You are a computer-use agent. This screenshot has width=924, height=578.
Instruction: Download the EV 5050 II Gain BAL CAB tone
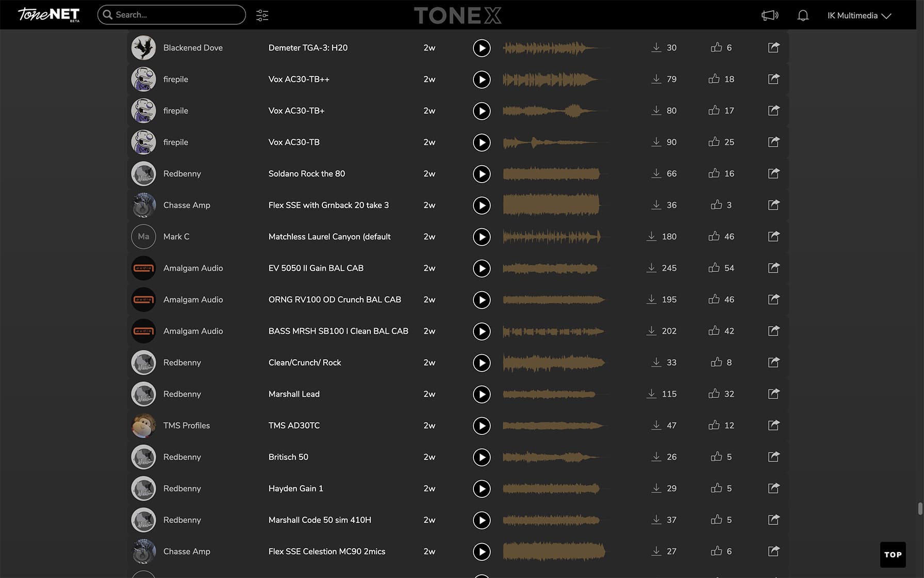click(x=652, y=268)
